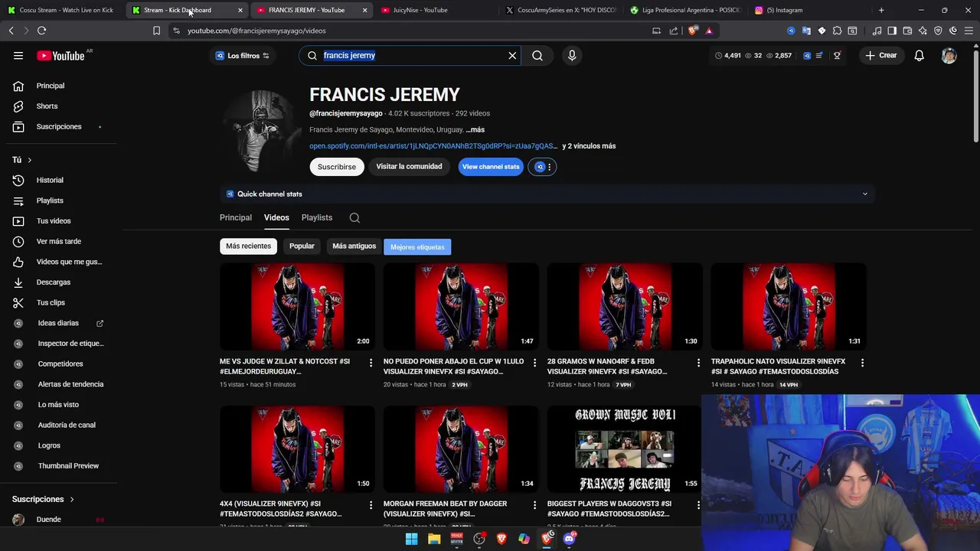This screenshot has height=551, width=980.
Task: Filter videos by Popular
Action: coord(302,246)
